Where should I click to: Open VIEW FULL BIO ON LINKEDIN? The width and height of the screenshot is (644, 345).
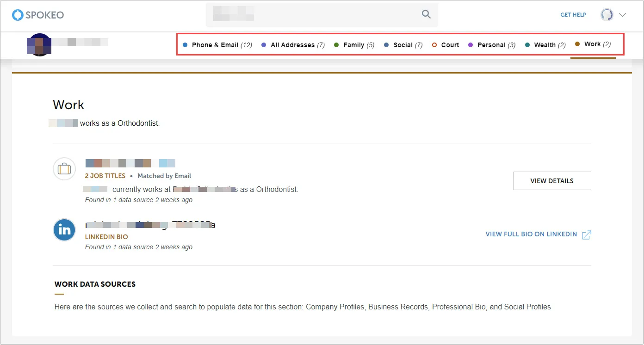click(x=530, y=234)
